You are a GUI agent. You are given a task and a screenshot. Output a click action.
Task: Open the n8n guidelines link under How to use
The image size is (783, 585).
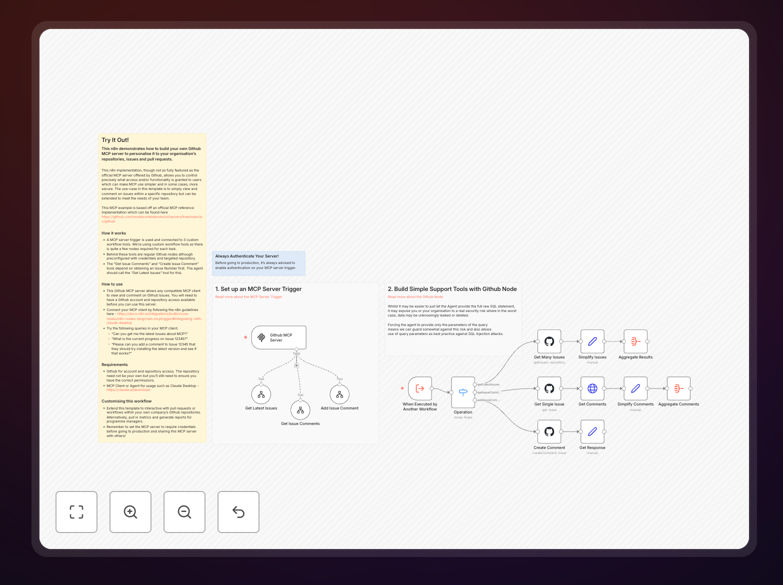click(x=154, y=318)
